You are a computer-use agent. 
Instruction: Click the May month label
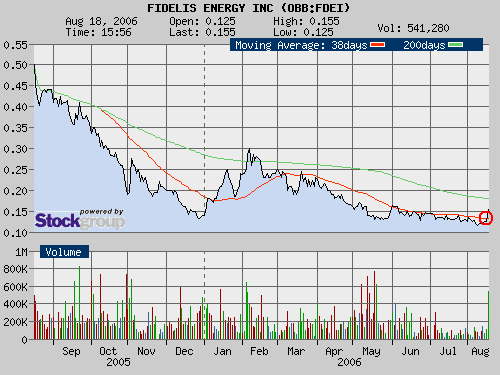point(371,351)
